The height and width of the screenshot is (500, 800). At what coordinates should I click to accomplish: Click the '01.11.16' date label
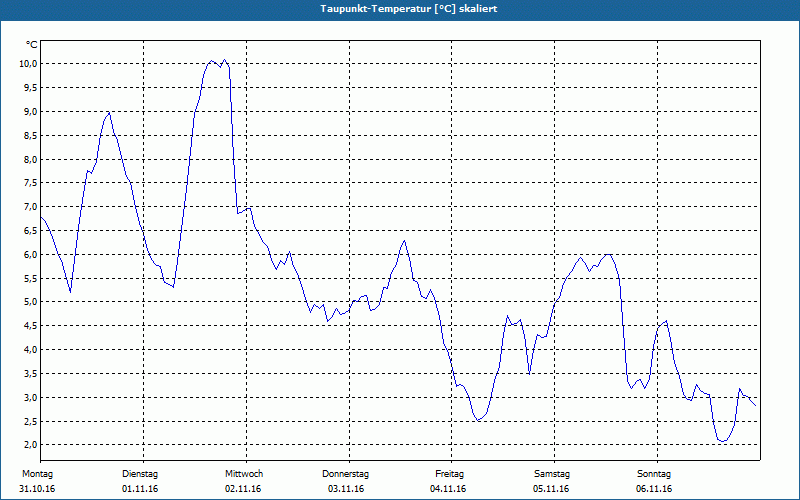[x=140, y=489]
